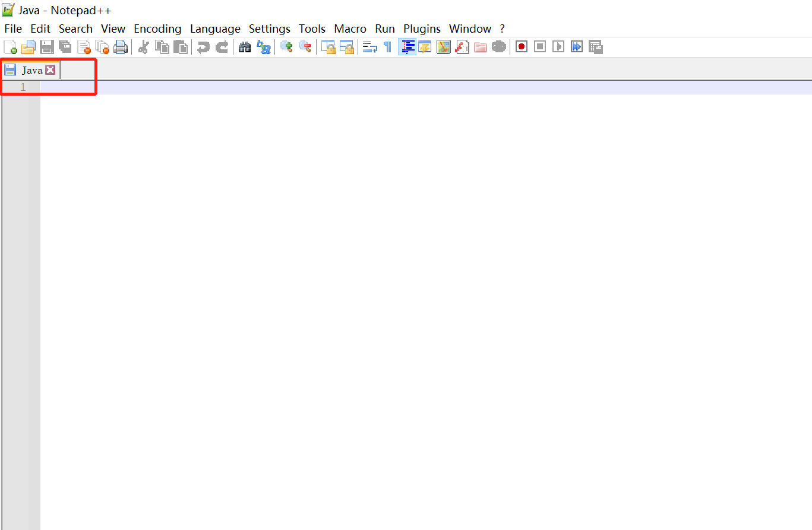The width and height of the screenshot is (812, 530).
Task: Start macro recording with red dot icon
Action: [522, 46]
